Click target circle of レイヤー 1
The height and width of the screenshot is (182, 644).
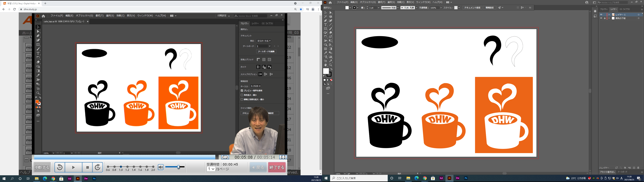[638, 14]
